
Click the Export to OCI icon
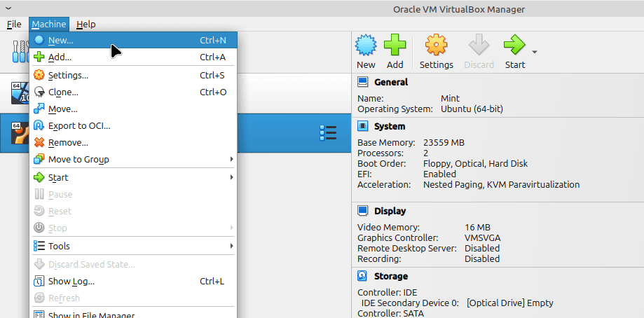[x=39, y=125]
